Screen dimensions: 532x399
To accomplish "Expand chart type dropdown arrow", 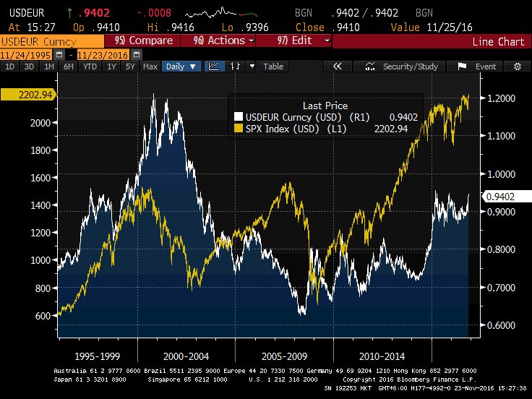I will pos(252,66).
